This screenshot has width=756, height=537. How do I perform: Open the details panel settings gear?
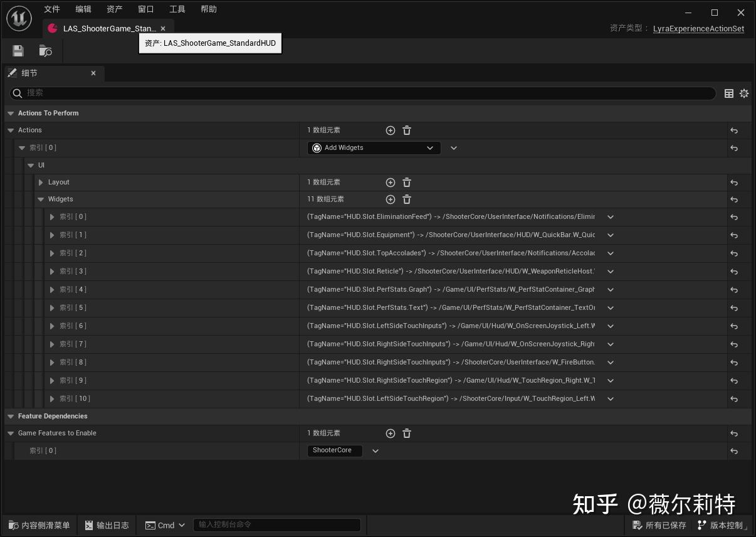tap(744, 93)
